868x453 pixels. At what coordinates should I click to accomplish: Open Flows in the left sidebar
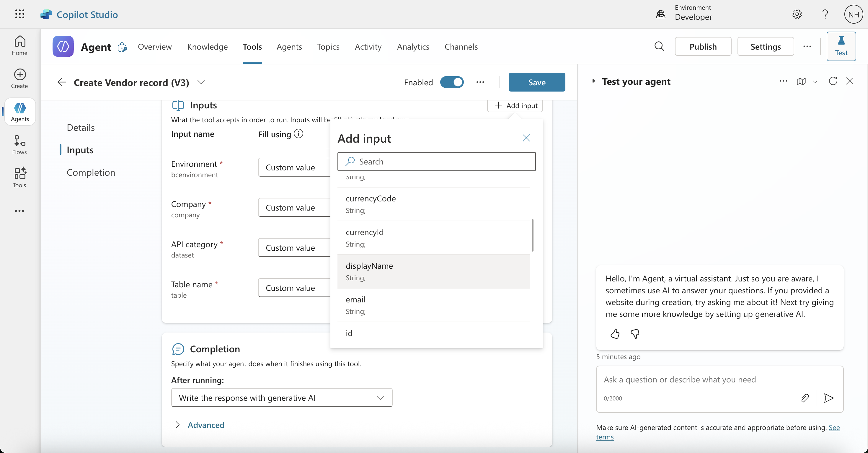pos(19,145)
